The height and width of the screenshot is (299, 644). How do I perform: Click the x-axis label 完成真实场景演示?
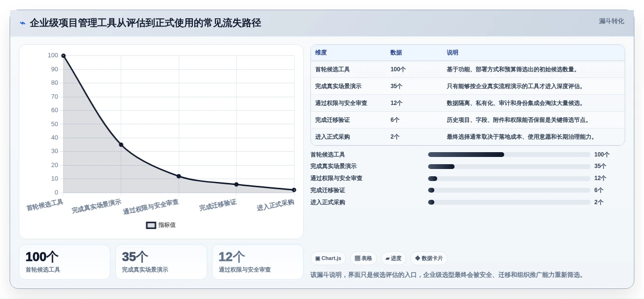pyautogui.click(x=96, y=207)
